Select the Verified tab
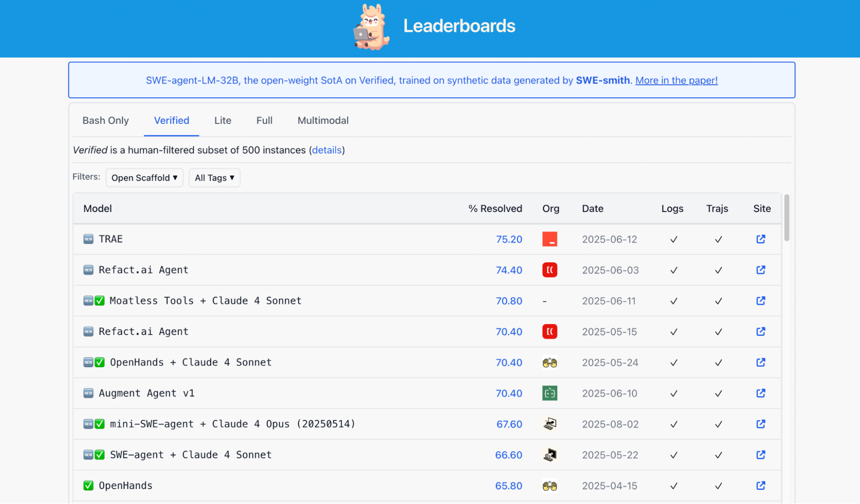Viewport: 860px width, 504px height. click(x=172, y=120)
